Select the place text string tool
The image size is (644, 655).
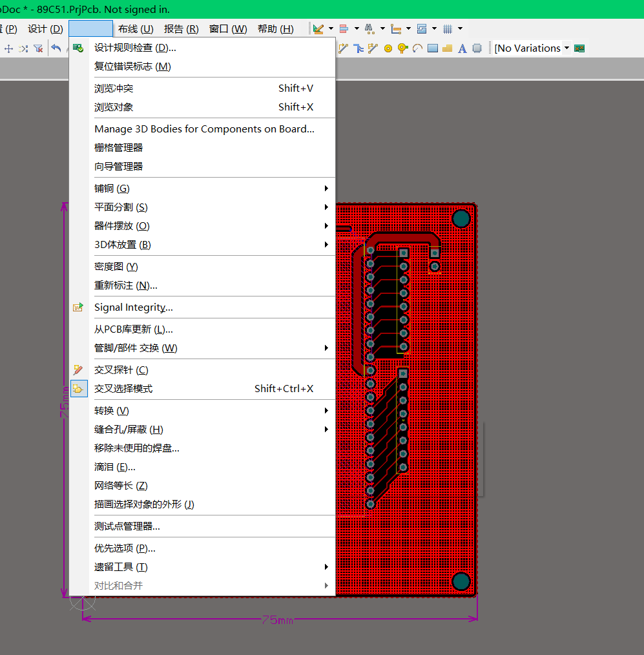[462, 48]
